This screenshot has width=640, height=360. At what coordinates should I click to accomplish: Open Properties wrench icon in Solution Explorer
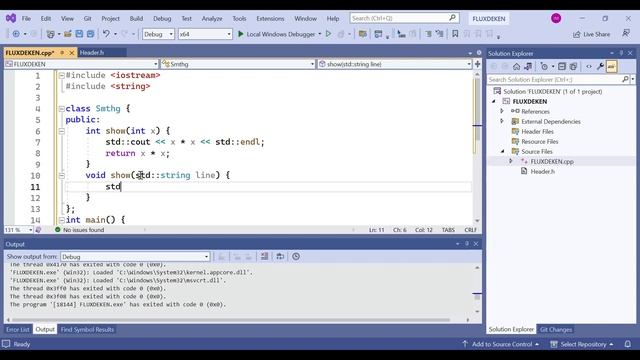click(600, 67)
